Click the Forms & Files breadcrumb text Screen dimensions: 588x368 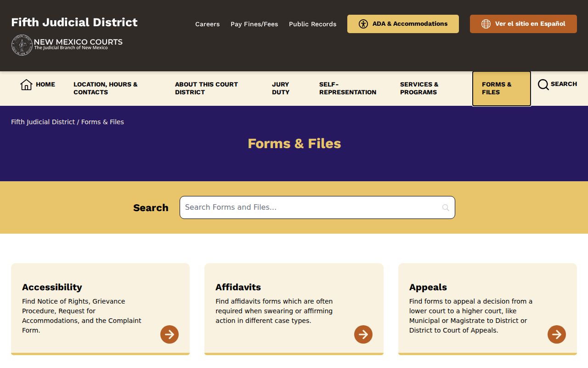pyautogui.click(x=102, y=122)
